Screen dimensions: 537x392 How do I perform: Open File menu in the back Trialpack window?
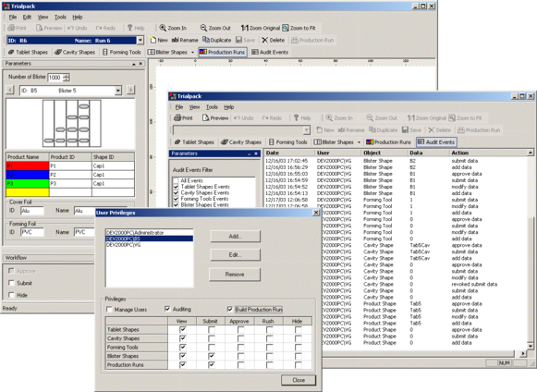tap(13, 17)
